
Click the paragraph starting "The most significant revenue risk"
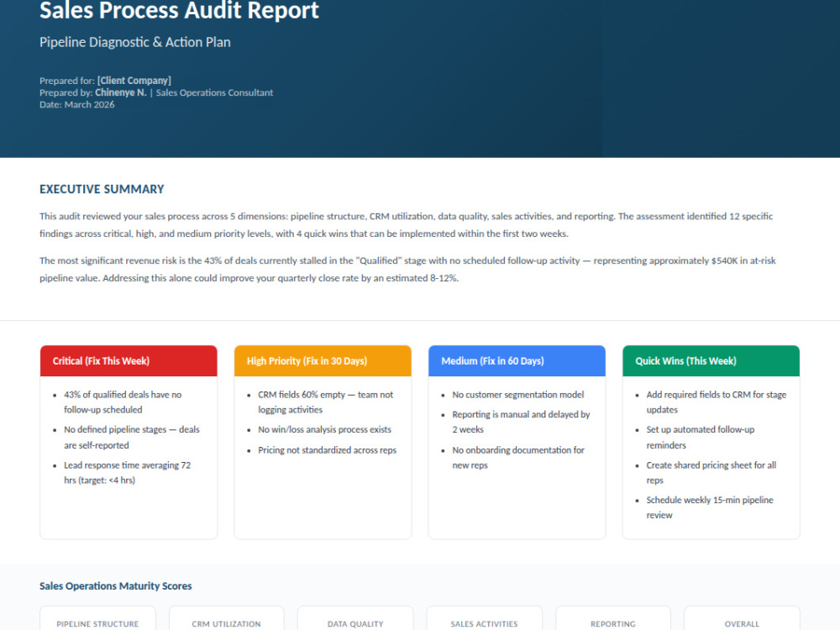[x=407, y=270]
